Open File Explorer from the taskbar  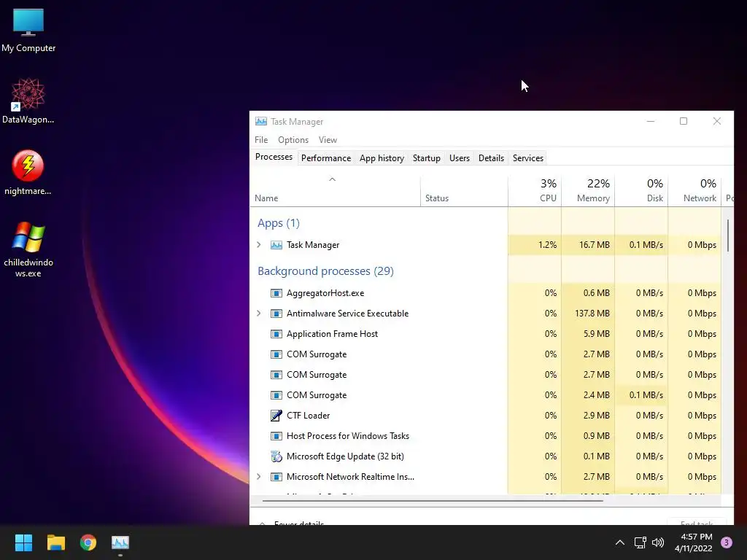pyautogui.click(x=55, y=542)
